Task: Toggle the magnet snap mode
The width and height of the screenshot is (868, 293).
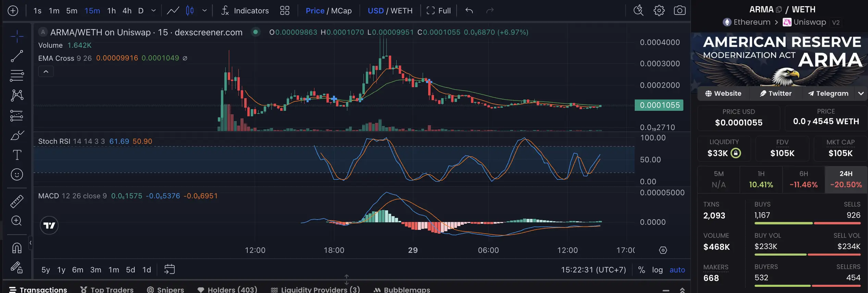Action: click(17, 247)
